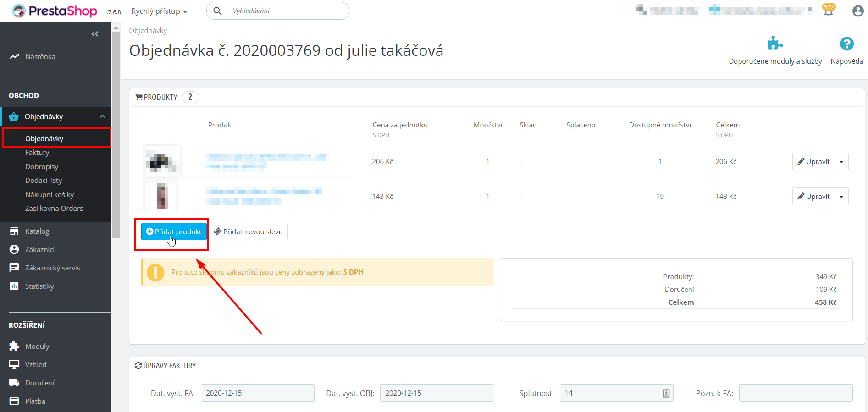Open the notifications bell
Viewport: 868px width, 412px height.
[828, 11]
